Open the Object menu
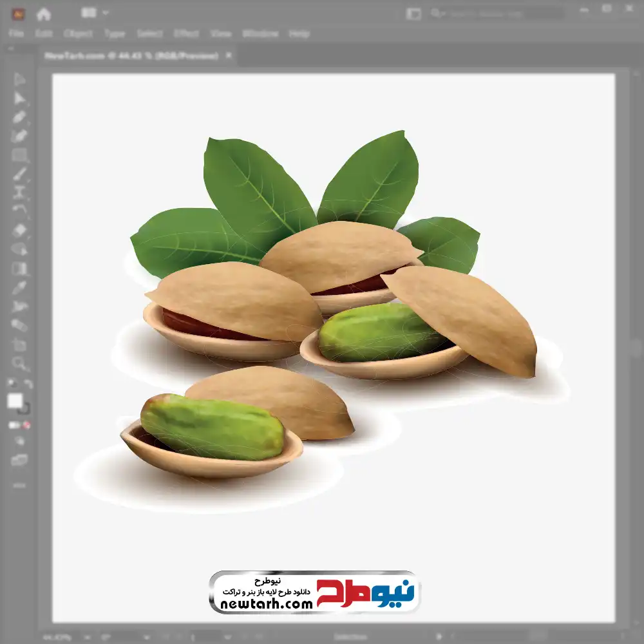Screen dimensions: 644x644 (x=78, y=33)
